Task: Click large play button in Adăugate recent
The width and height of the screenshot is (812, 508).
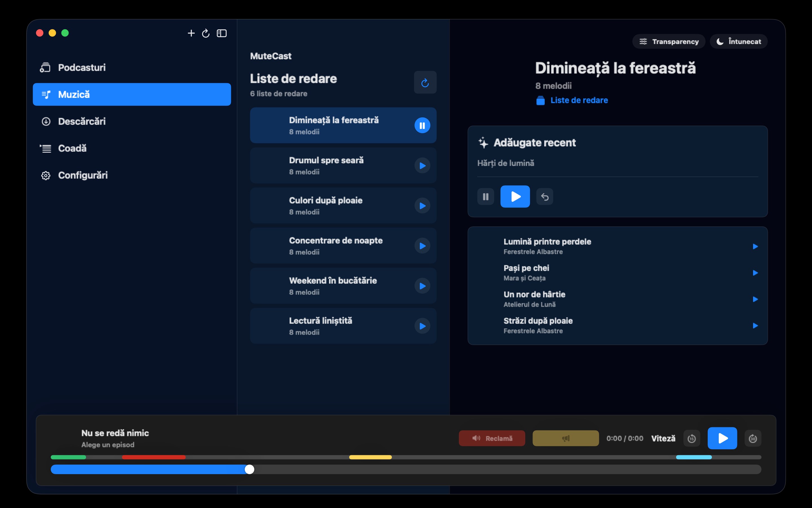Action: point(515,196)
